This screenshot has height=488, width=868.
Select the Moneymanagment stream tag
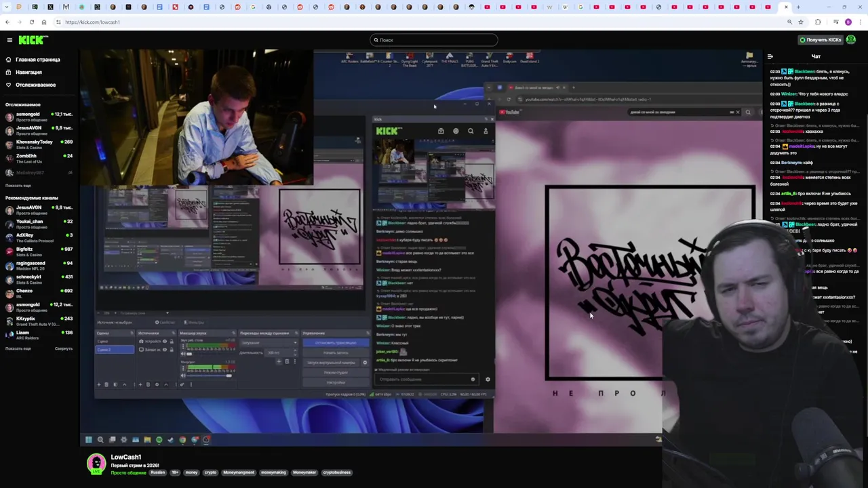pyautogui.click(x=239, y=472)
